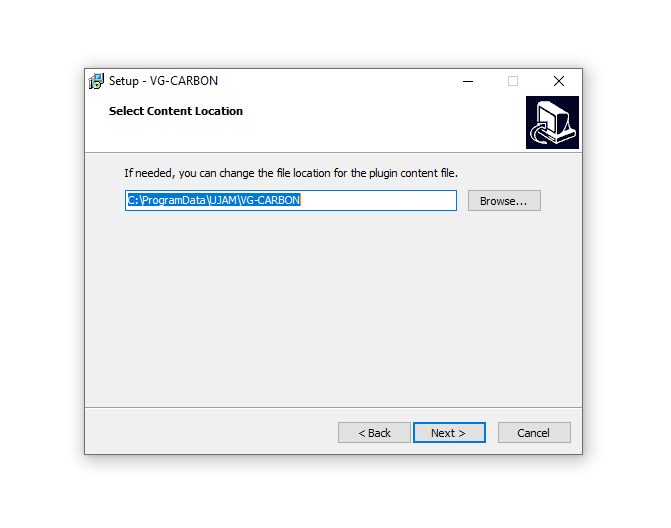Go to previous step with < Back
The image size is (671, 528).
point(374,433)
